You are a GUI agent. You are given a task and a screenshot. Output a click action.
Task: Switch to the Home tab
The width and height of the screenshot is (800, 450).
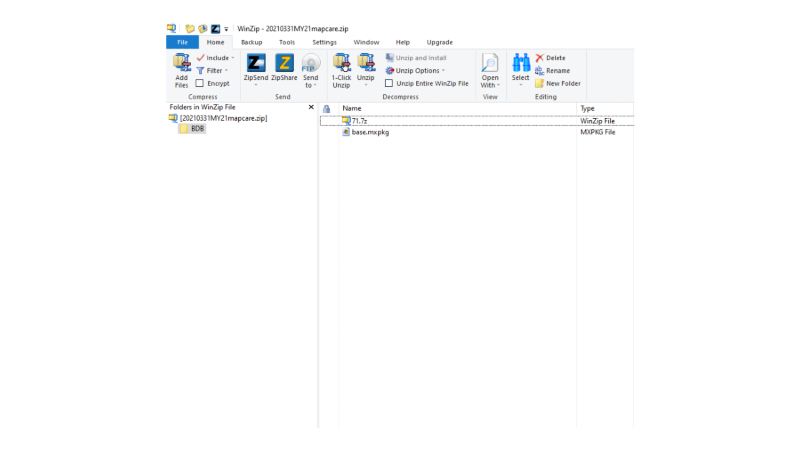click(x=215, y=42)
